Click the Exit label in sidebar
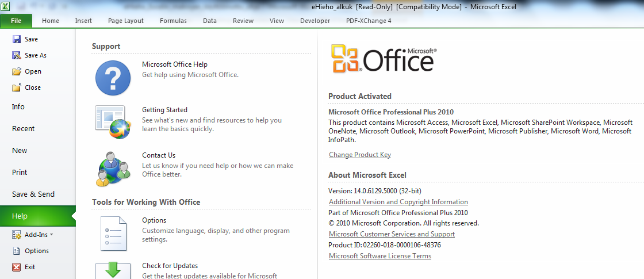Image resolution: width=644 pixels, height=279 pixels. [x=30, y=267]
